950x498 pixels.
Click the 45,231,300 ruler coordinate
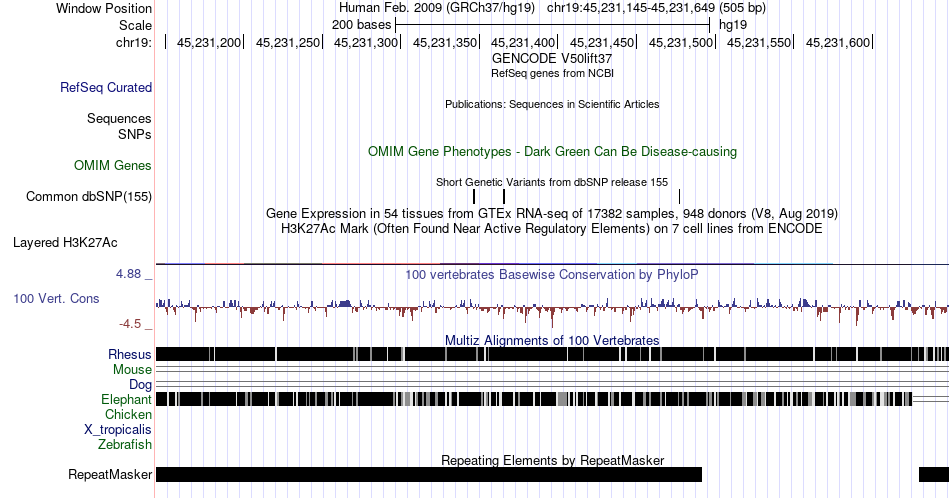click(x=366, y=42)
